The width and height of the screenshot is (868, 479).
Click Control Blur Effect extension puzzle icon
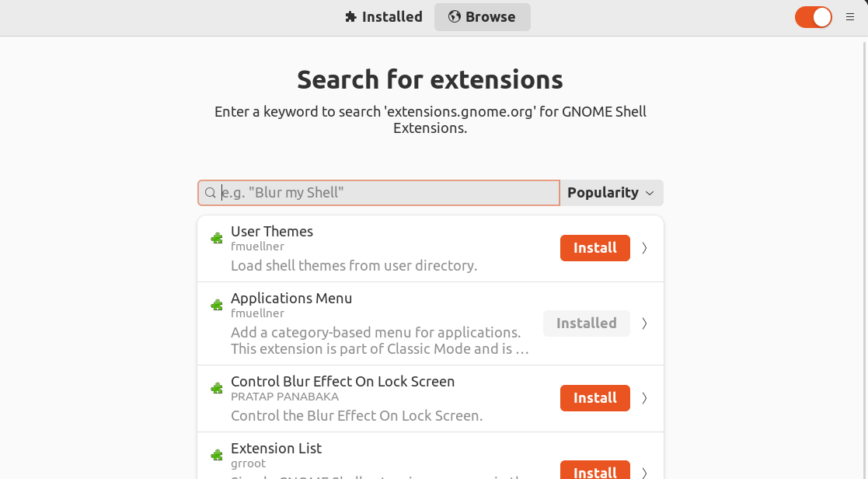tap(217, 389)
